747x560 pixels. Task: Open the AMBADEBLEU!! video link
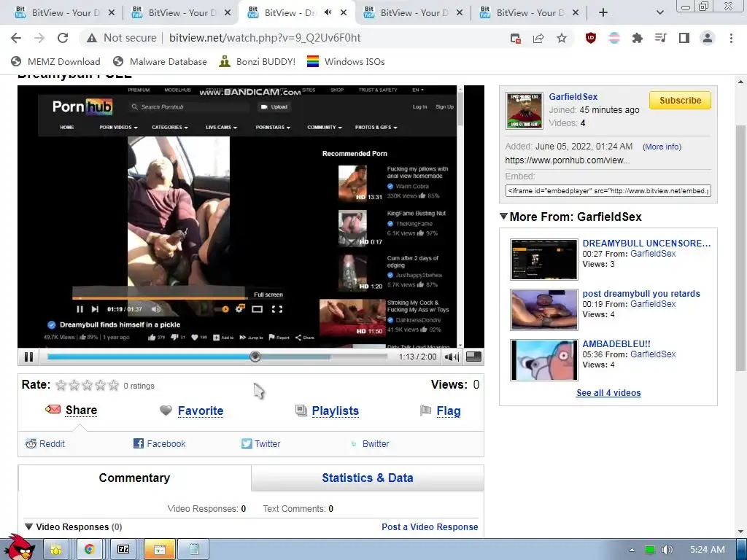pyautogui.click(x=616, y=344)
